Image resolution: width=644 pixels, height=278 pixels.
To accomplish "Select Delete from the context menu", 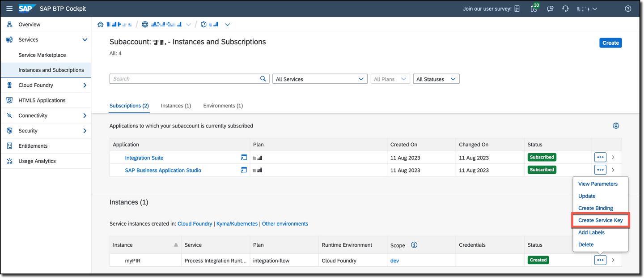I will [586, 244].
